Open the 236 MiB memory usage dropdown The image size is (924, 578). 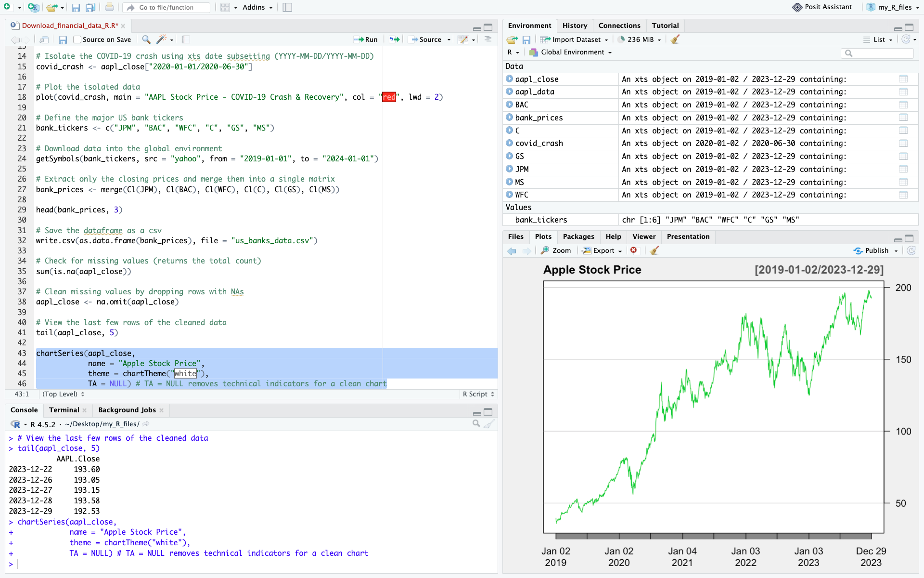click(640, 39)
